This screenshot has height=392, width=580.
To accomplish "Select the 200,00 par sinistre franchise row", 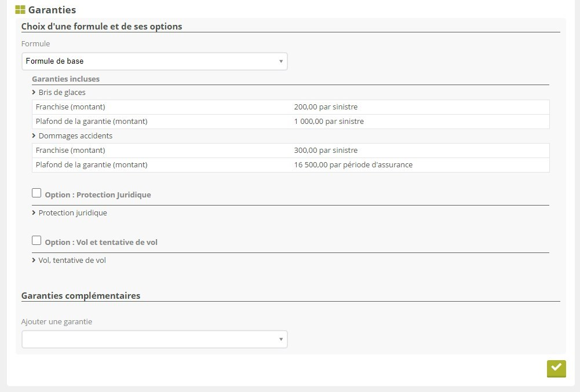I will click(x=326, y=107).
